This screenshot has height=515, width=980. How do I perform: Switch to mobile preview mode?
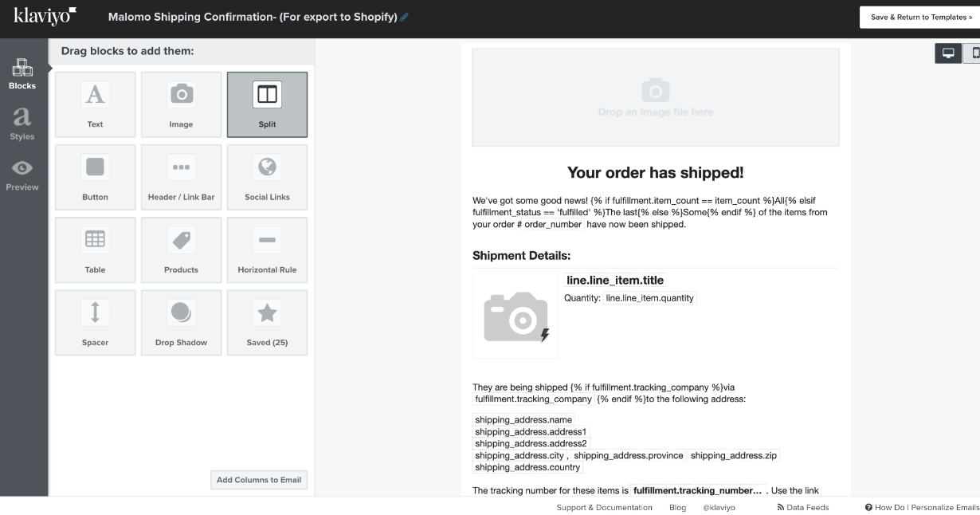coord(974,53)
